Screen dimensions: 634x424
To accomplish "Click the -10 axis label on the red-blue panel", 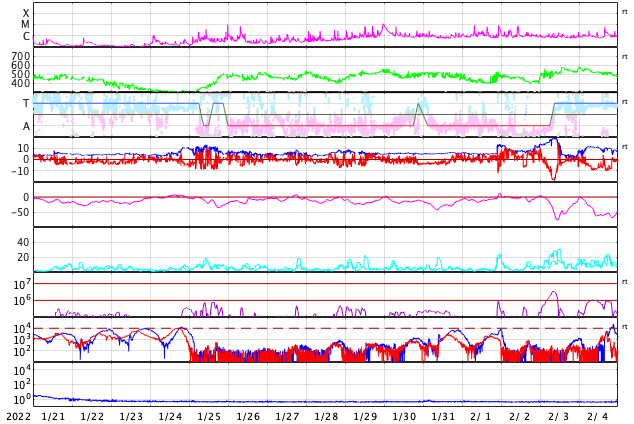I will click(19, 171).
